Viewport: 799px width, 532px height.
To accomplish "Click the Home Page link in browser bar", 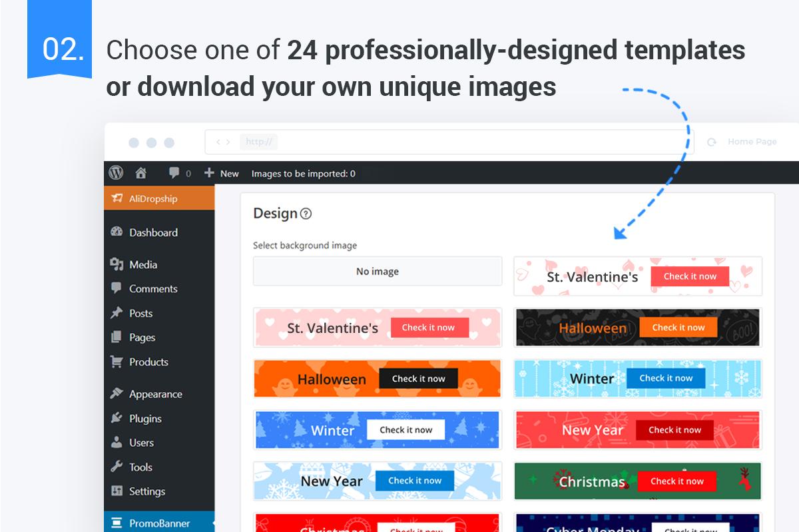I will click(x=752, y=142).
